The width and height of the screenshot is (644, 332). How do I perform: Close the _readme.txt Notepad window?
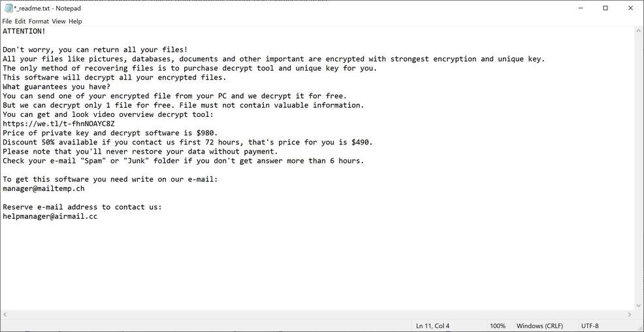click(x=630, y=8)
